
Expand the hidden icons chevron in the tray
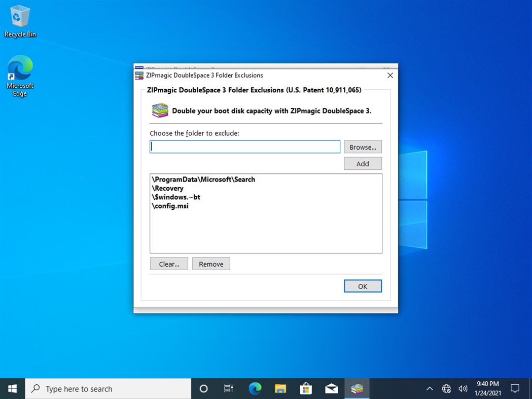tap(430, 388)
